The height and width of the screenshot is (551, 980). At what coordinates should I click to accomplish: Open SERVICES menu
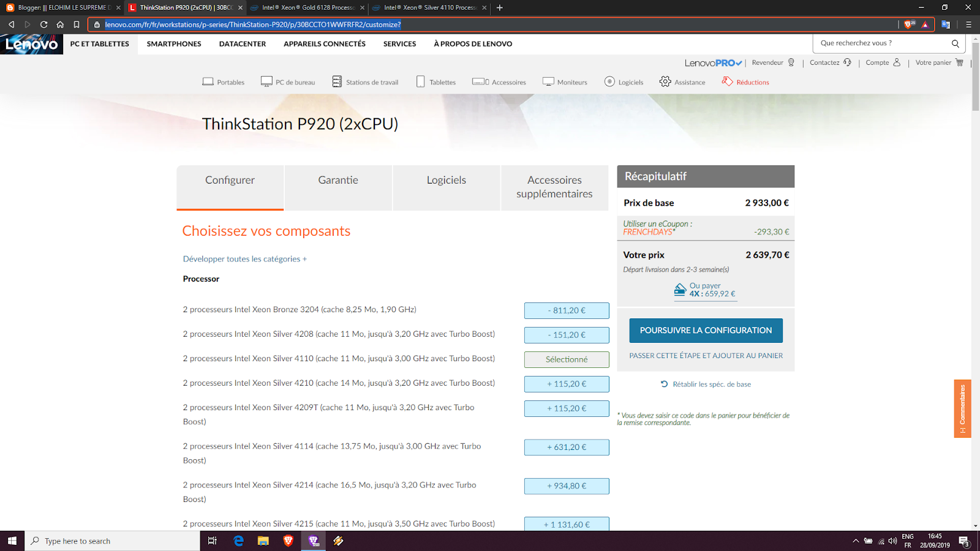399,44
